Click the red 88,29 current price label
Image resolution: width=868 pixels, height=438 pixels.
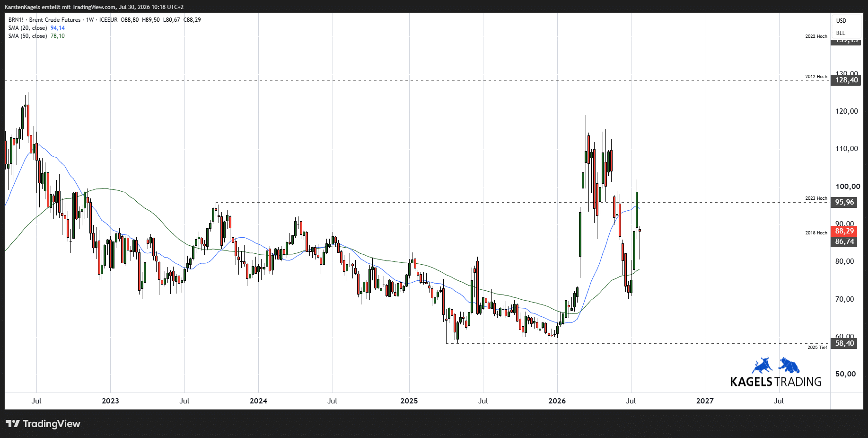(844, 231)
